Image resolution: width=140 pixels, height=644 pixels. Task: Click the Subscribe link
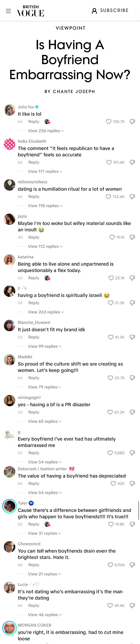tap(114, 11)
